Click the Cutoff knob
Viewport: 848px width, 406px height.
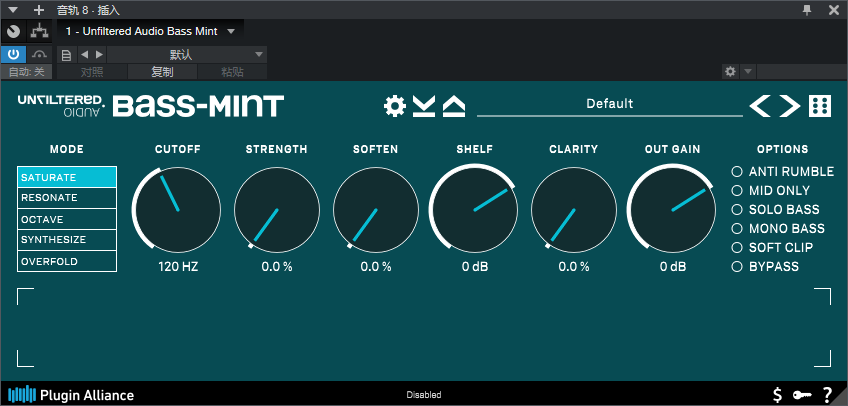pyautogui.click(x=177, y=210)
